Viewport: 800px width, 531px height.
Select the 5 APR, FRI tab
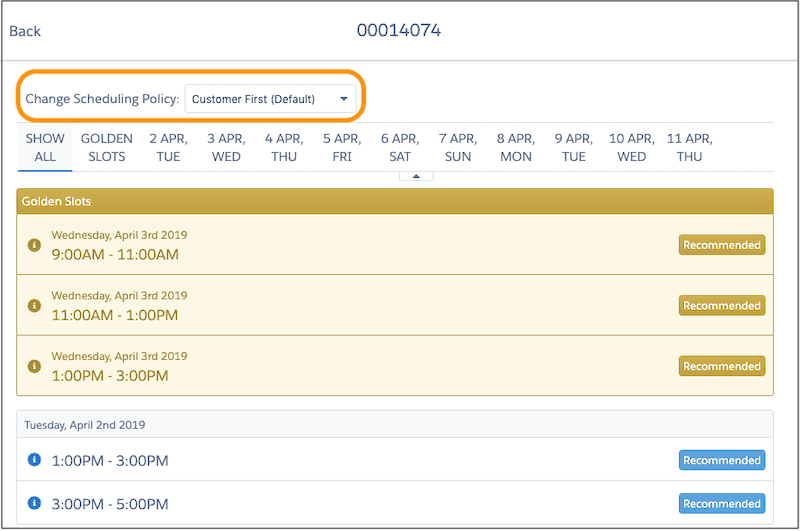(x=342, y=147)
